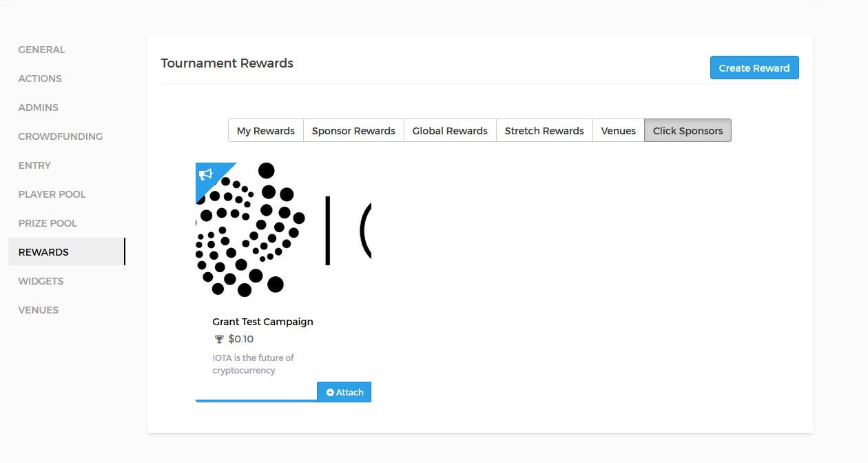This screenshot has width=868, height=463.
Task: Navigate to Crowdfunding in the sidebar
Action: pos(61,136)
